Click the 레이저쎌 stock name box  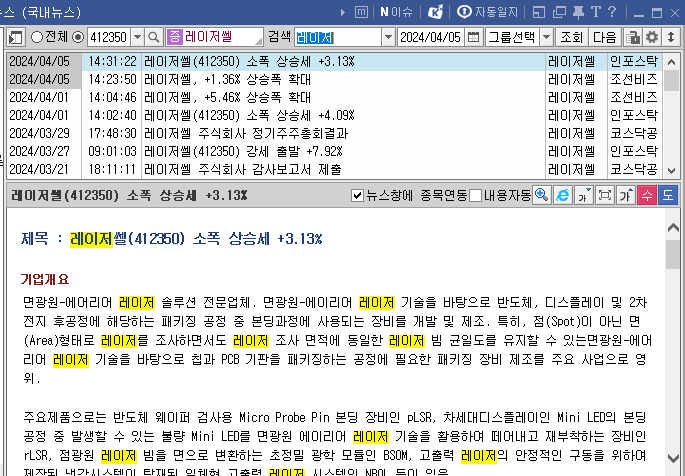[x=214, y=37]
